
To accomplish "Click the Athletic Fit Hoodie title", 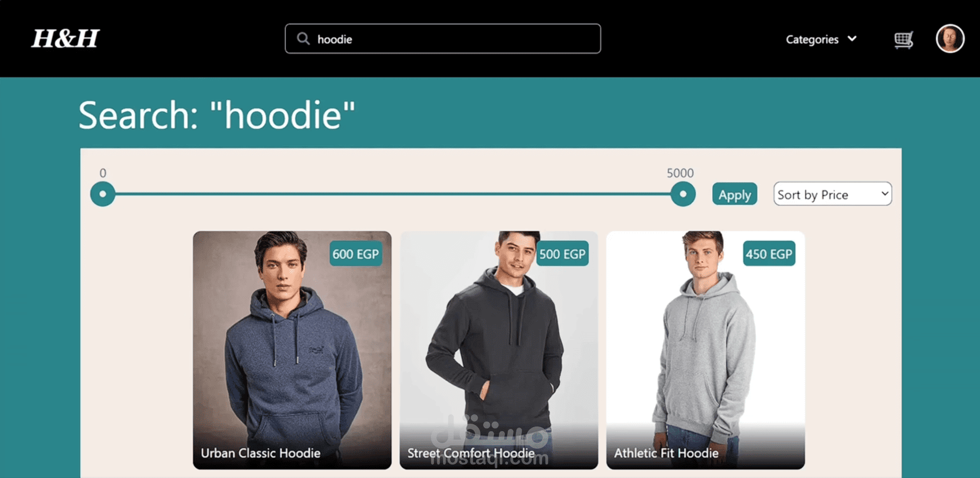I will click(x=666, y=453).
